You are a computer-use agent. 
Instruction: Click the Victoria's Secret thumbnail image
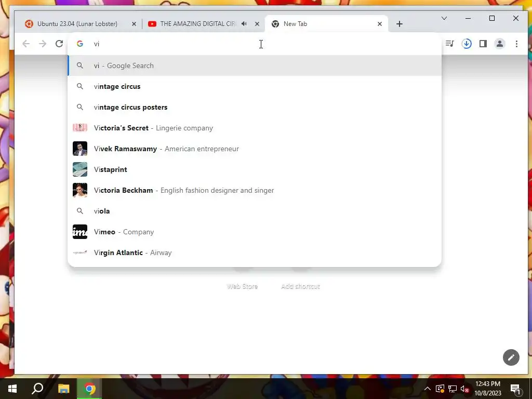(x=80, y=128)
